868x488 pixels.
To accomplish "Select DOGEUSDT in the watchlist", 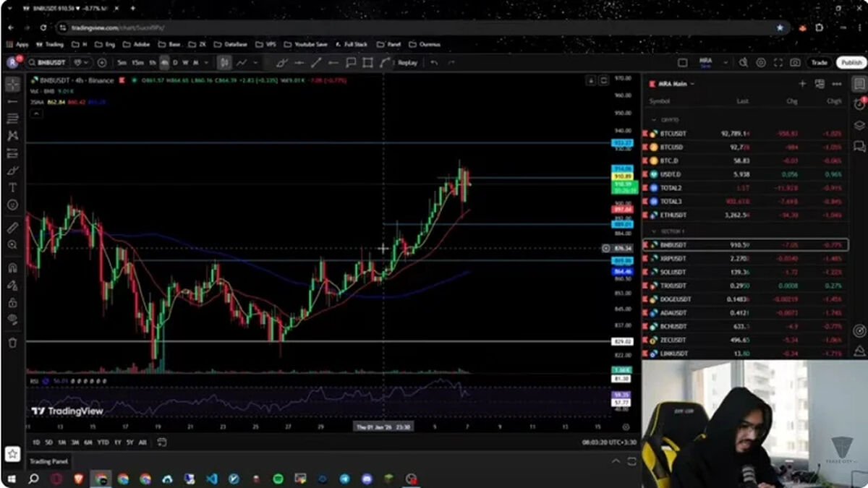I will [745, 299].
